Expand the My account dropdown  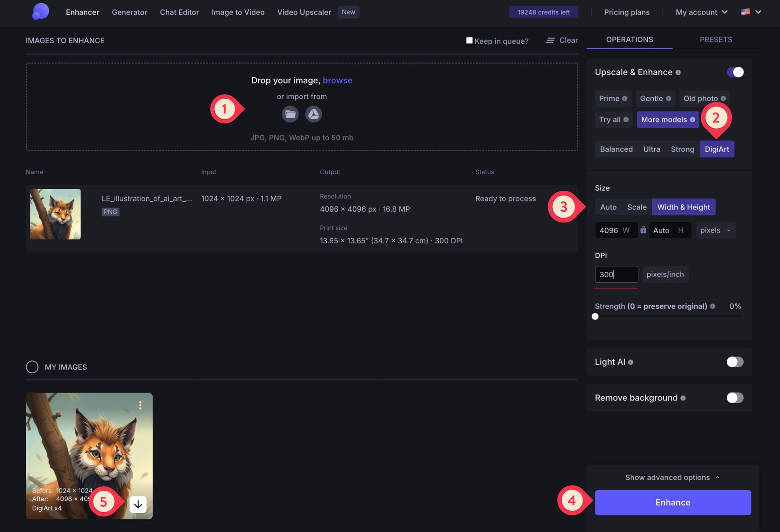tap(701, 12)
